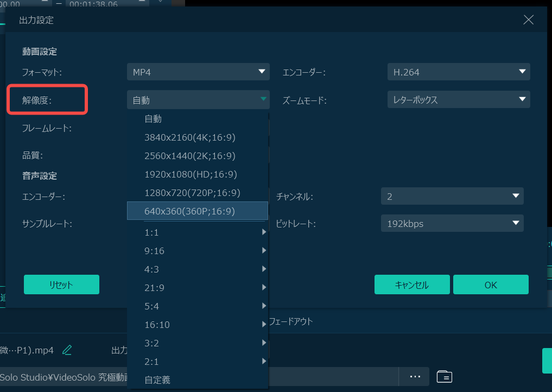The image size is (552, 392).
Task: Select 3840x2160 (4K) resolution option
Action: pyautogui.click(x=190, y=137)
